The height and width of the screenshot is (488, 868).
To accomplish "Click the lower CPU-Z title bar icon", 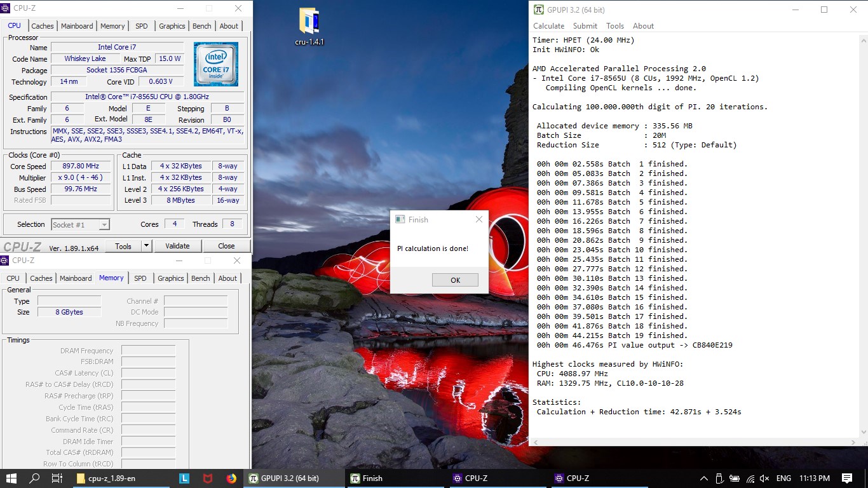I will click(x=5, y=261).
